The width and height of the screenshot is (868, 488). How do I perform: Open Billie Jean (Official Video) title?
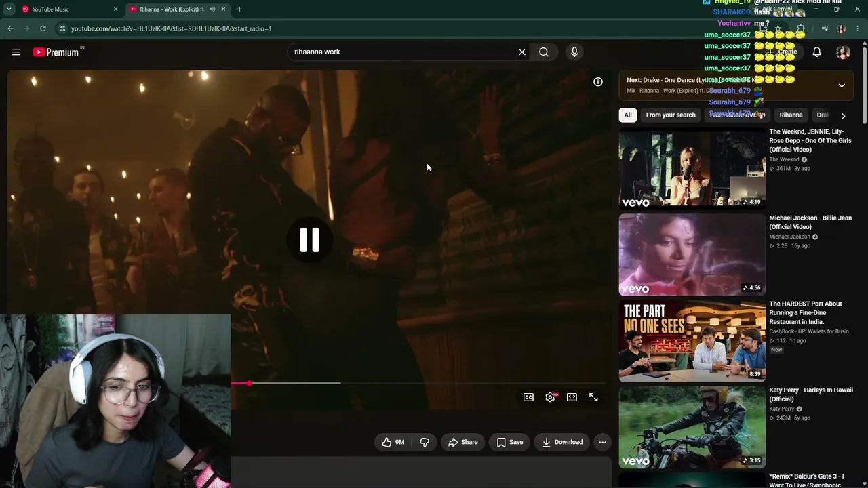[x=810, y=222]
